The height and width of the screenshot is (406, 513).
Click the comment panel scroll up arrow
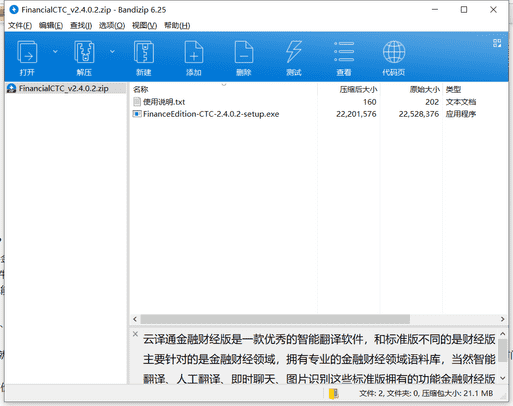503,334
